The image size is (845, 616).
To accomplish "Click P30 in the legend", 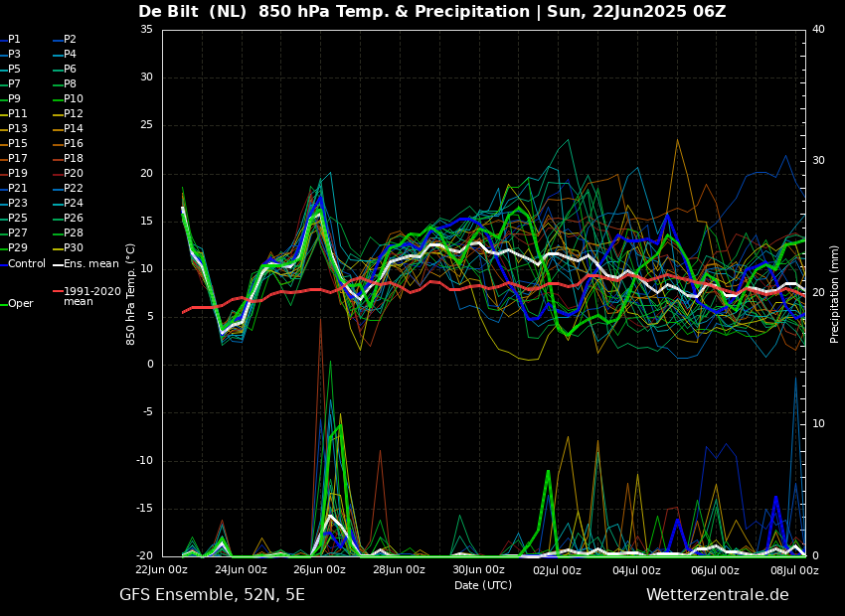I will pos(68,247).
